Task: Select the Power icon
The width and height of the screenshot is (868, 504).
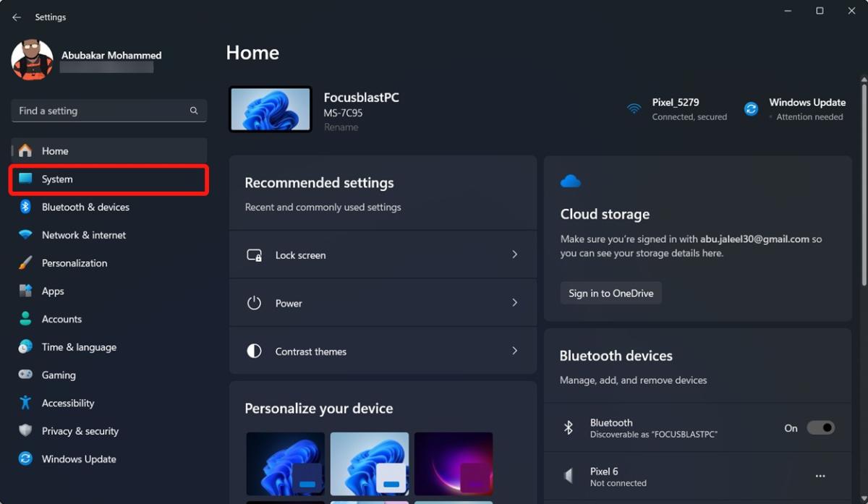Action: tap(254, 303)
